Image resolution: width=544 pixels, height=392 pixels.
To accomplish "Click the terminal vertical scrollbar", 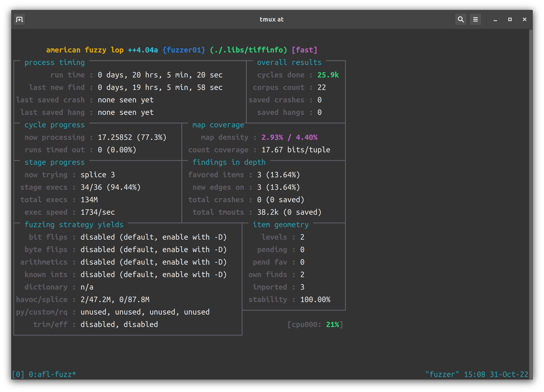I will (x=531, y=204).
